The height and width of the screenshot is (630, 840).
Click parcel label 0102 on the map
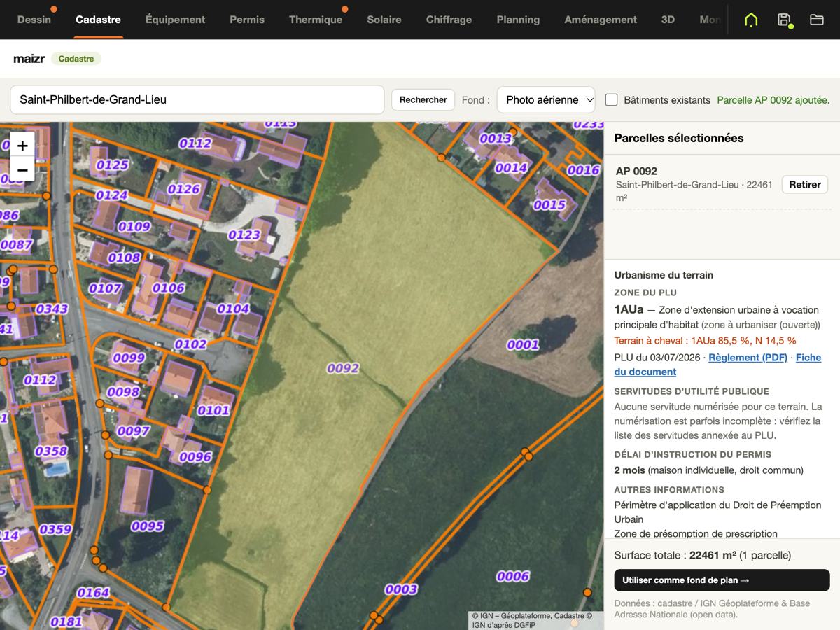coord(190,344)
